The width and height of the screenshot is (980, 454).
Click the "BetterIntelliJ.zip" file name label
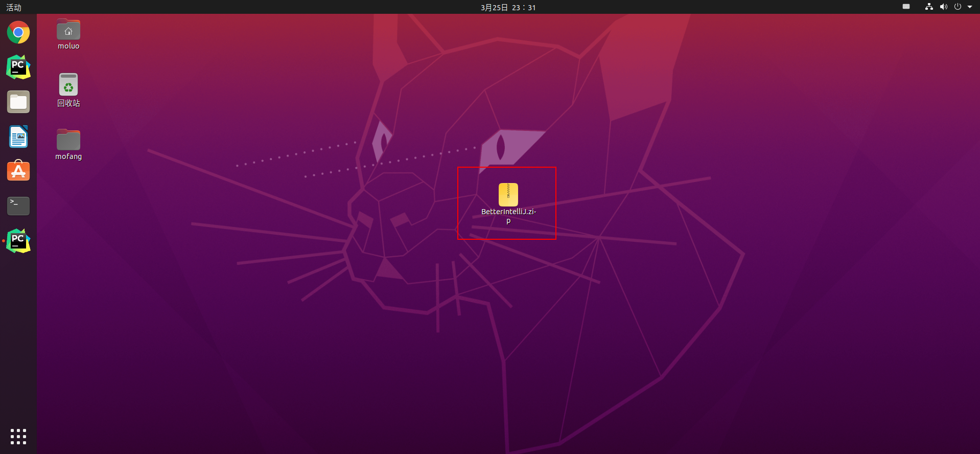point(508,216)
